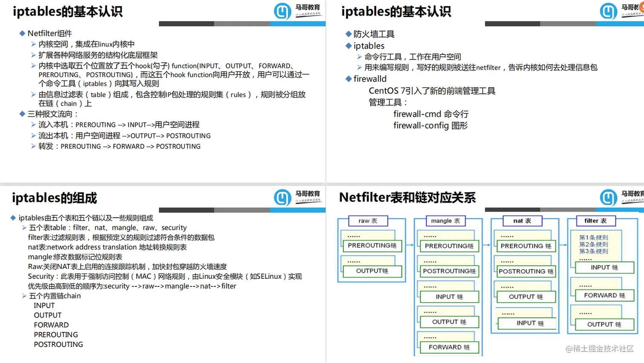Image resolution: width=644 pixels, height=363 pixels.
Task: Click the 扩展各种网络服务的结构化底层框架 line
Action: click(98, 55)
